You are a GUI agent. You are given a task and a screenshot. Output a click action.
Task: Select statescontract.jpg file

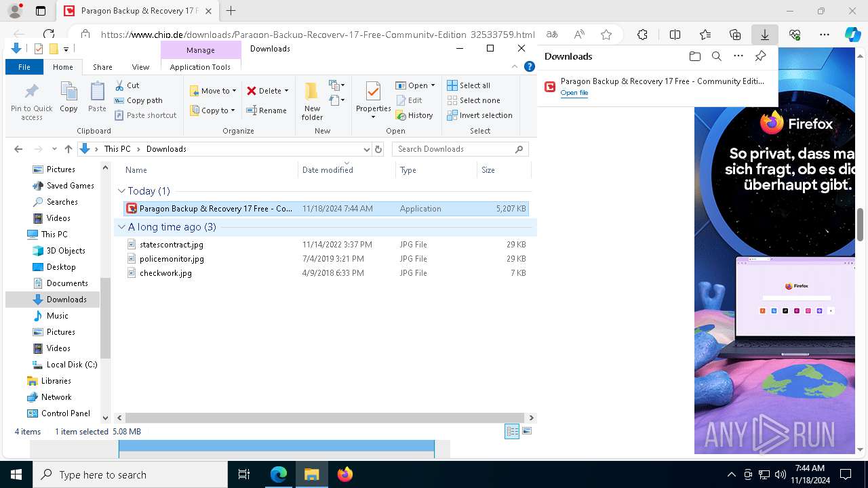pyautogui.click(x=326, y=245)
